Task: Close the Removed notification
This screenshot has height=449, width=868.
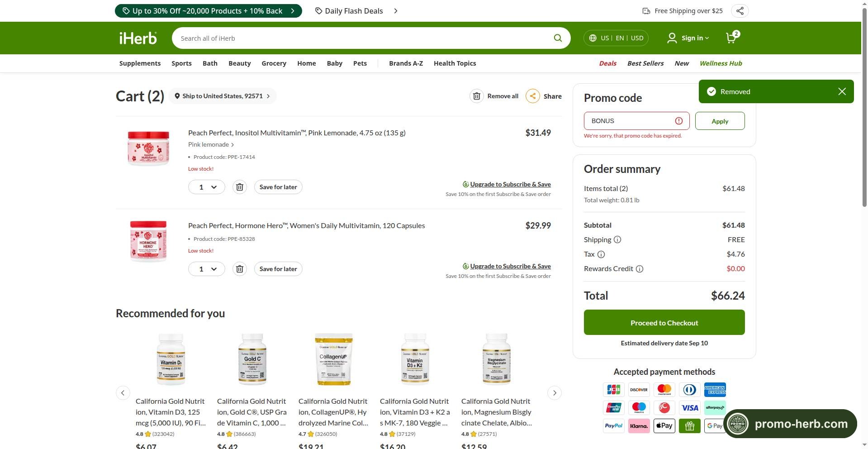Action: pos(842,91)
